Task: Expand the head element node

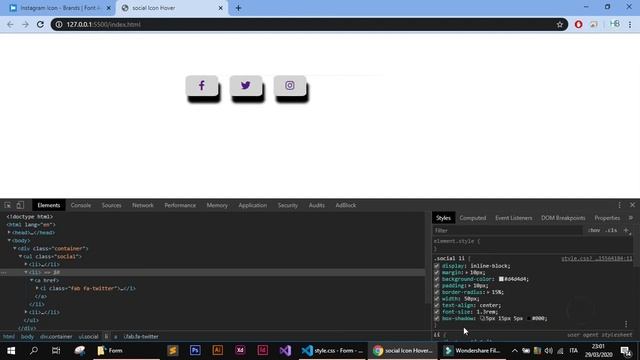Action: [9, 232]
